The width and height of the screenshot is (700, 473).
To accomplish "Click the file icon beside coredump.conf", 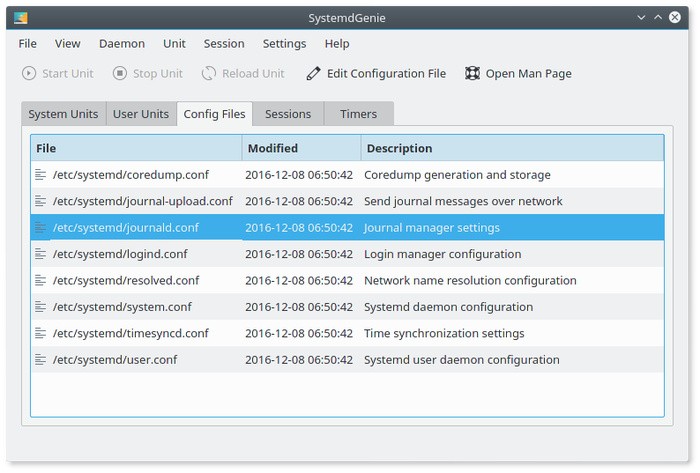I will pos(41,175).
